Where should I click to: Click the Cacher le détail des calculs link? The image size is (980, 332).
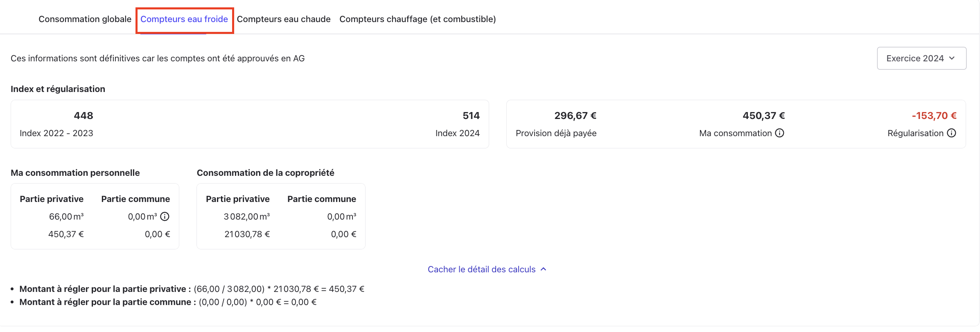coord(481,269)
